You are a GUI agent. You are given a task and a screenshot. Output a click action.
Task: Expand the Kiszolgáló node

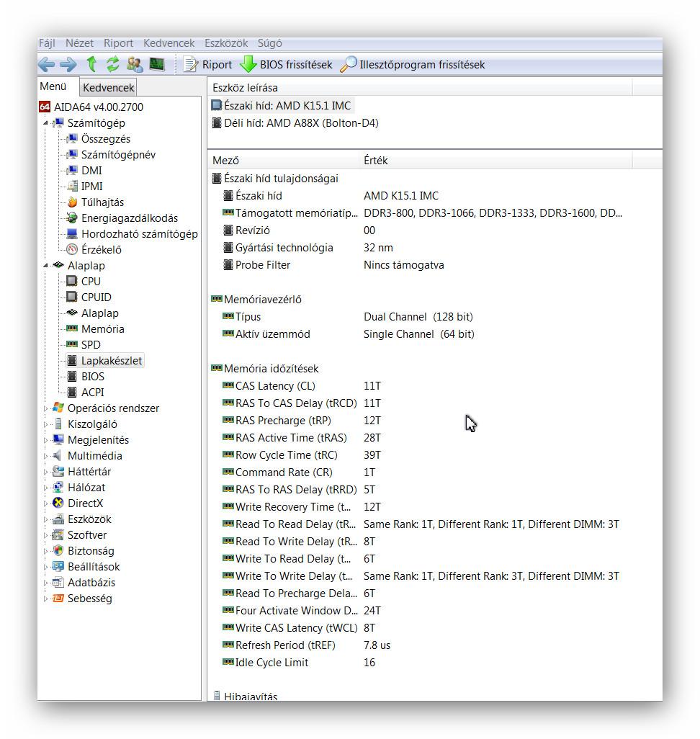click(x=45, y=424)
